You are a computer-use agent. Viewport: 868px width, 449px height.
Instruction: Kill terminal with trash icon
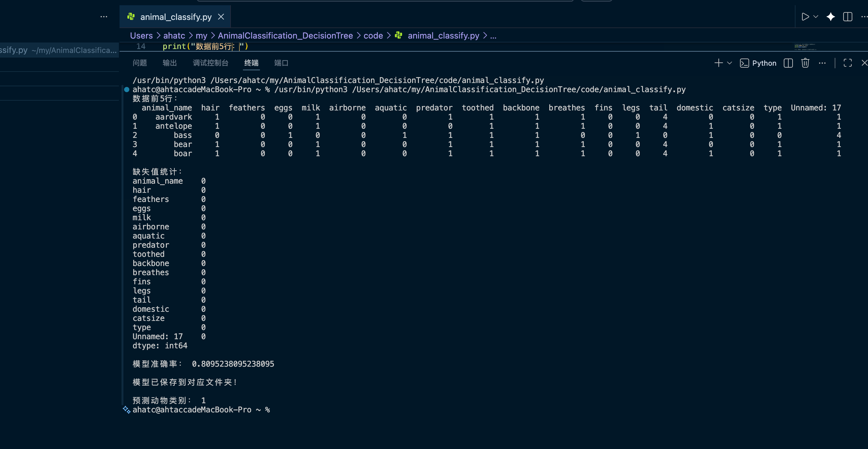click(x=805, y=63)
